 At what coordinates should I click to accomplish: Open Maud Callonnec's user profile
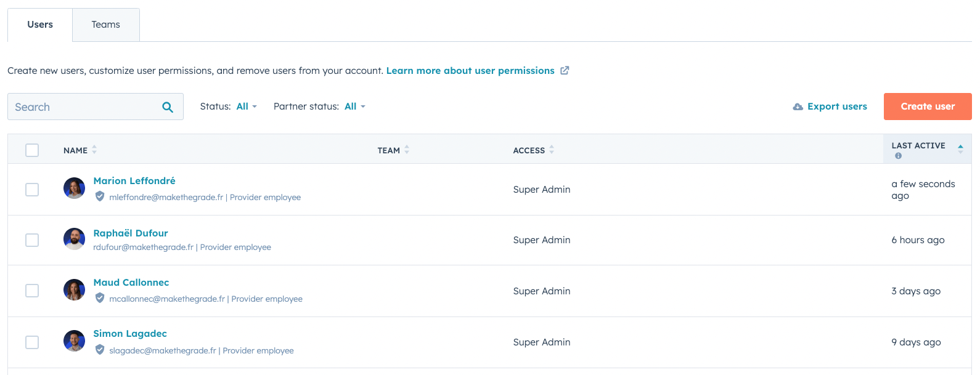click(x=131, y=283)
